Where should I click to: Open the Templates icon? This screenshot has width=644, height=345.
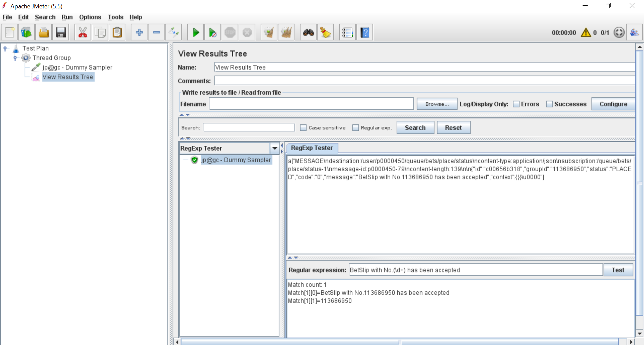point(27,33)
